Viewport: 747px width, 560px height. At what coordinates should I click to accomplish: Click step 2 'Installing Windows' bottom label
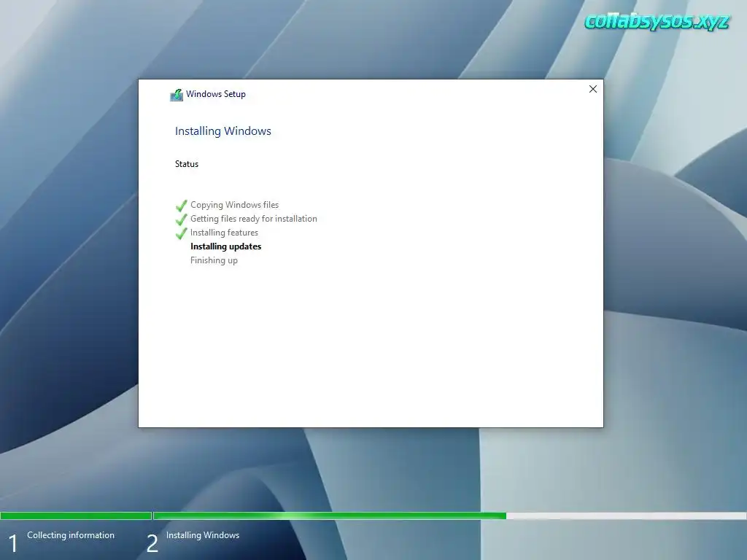[203, 535]
